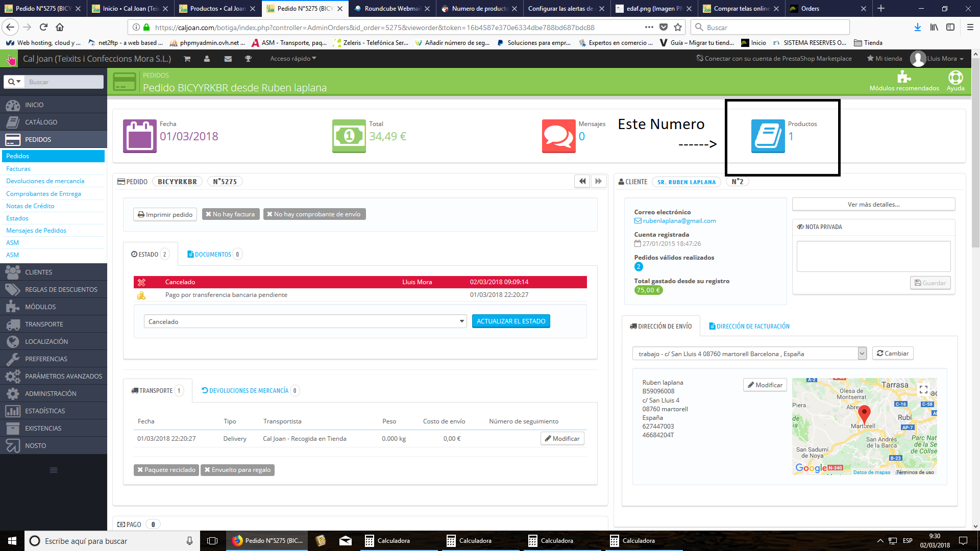The width and height of the screenshot is (980, 551).
Task: Toggle Envuelto para regalo option
Action: (x=237, y=470)
